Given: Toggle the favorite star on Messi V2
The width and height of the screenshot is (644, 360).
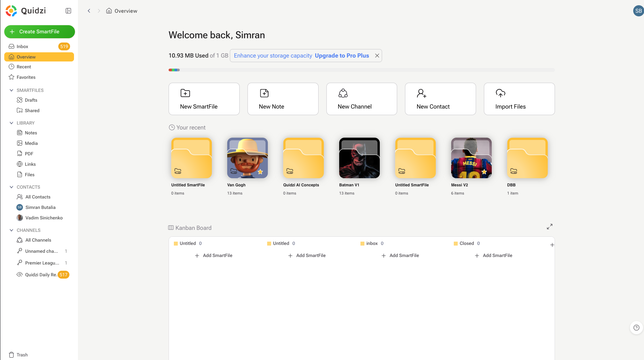Looking at the screenshot, I should click(484, 172).
